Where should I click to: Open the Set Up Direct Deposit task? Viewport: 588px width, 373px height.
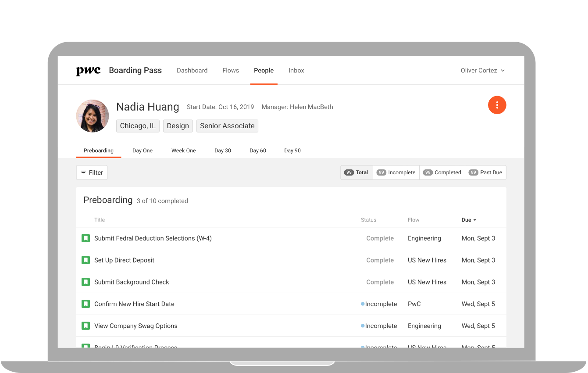[124, 260]
